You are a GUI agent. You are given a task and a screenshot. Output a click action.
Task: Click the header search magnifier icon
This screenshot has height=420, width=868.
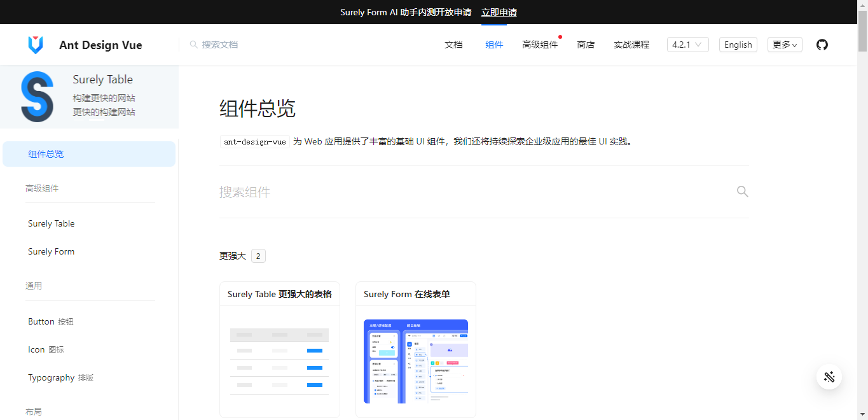(x=193, y=45)
